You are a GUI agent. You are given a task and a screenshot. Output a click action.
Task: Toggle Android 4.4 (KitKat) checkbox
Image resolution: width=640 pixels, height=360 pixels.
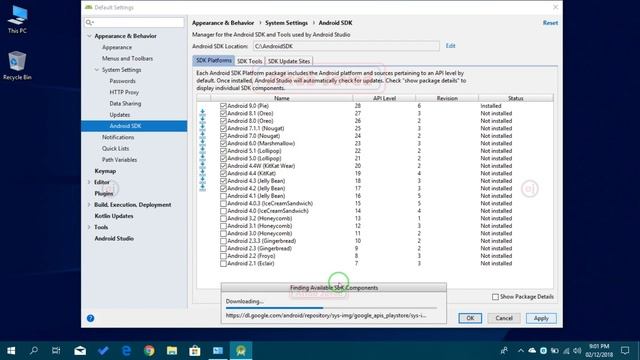223,173
